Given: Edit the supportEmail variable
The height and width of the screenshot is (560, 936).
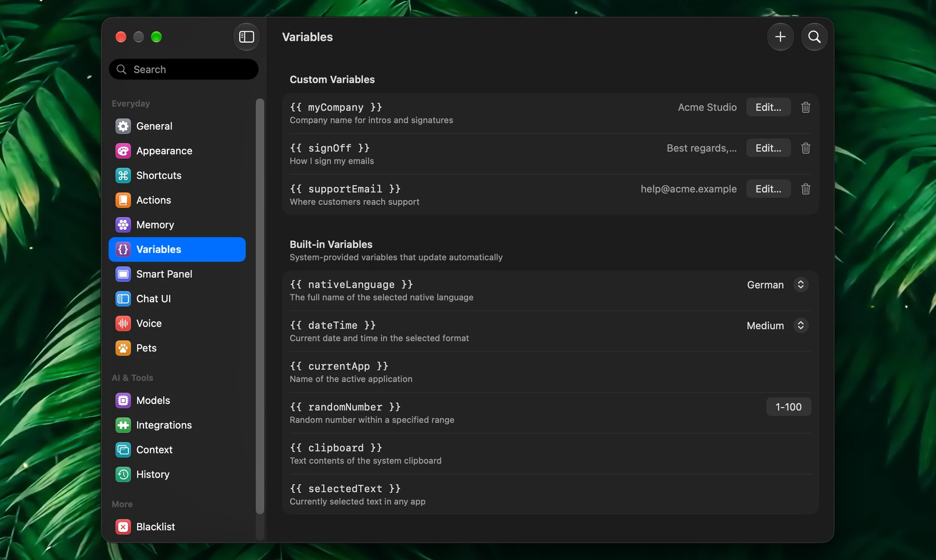Looking at the screenshot, I should tap(768, 189).
